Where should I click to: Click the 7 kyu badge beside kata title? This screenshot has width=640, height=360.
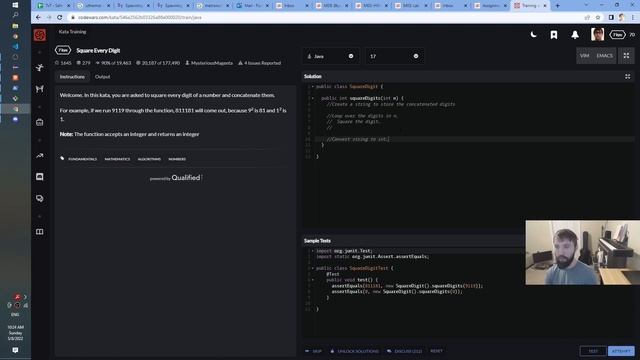(63, 50)
